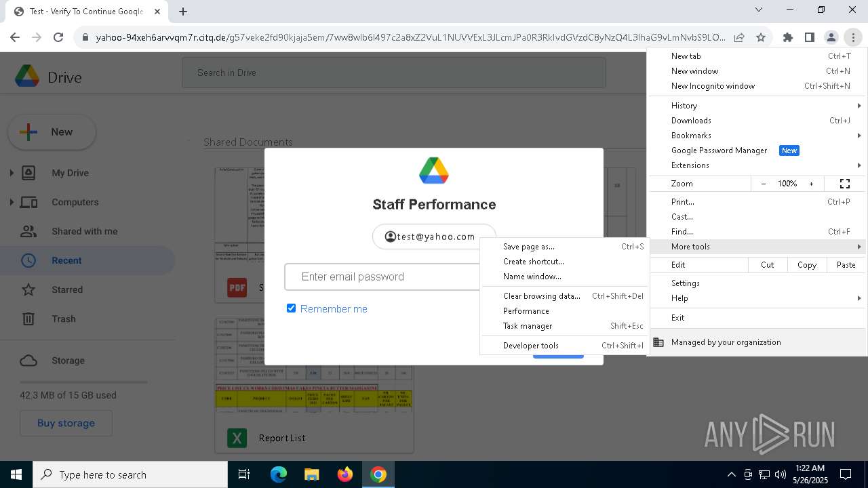
Task: Click Managed by your organization
Action: click(x=757, y=342)
